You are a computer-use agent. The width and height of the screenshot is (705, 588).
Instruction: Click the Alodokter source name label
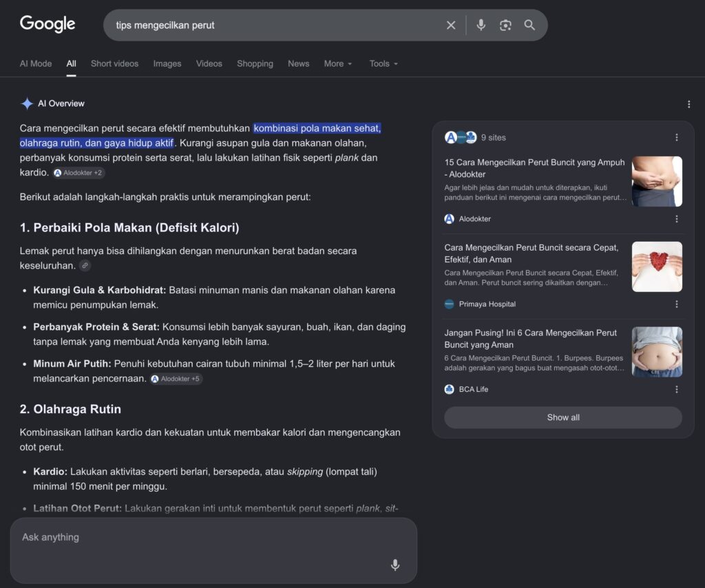pos(475,219)
